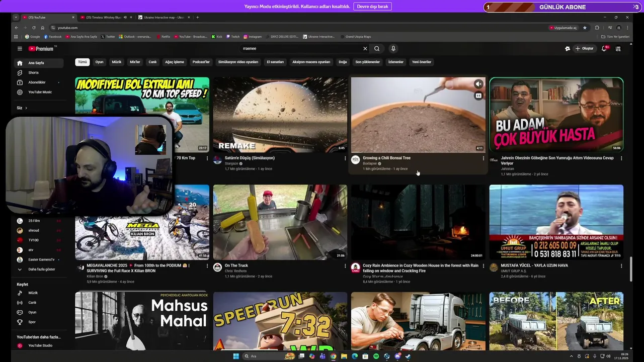The image size is (644, 362).
Task: Select the Oyun filter chip
Action: click(100, 62)
